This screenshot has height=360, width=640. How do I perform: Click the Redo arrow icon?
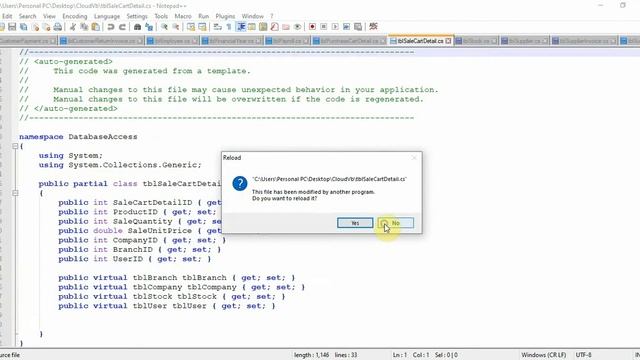coord(122,27)
